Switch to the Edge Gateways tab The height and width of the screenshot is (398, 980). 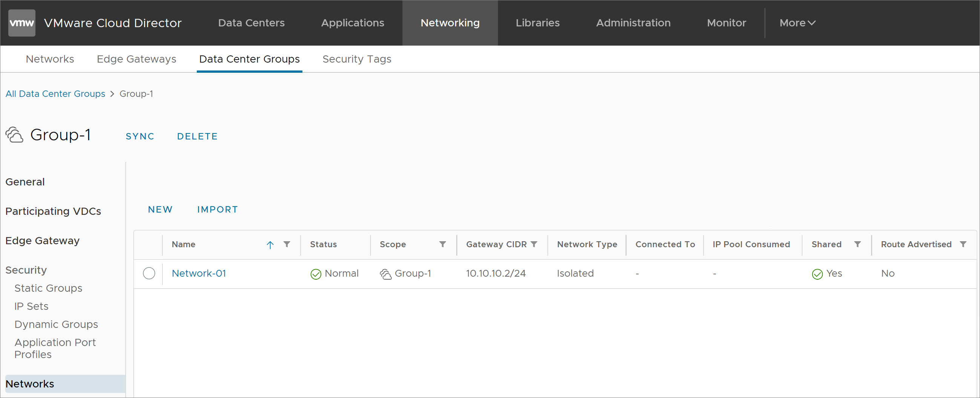pos(136,59)
